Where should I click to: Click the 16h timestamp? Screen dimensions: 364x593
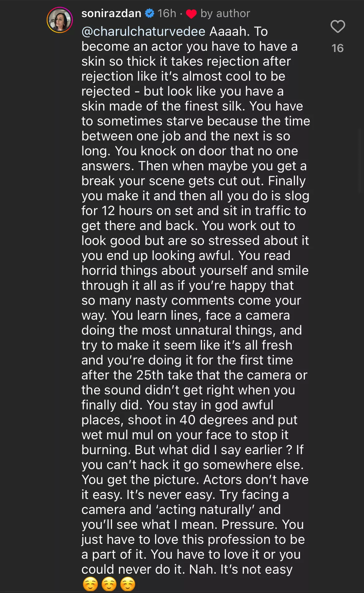[x=167, y=13]
